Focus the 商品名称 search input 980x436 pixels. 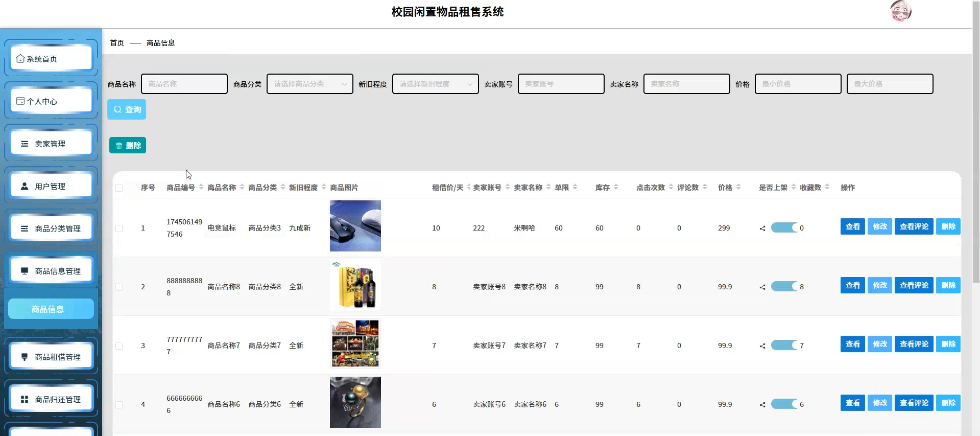(184, 84)
